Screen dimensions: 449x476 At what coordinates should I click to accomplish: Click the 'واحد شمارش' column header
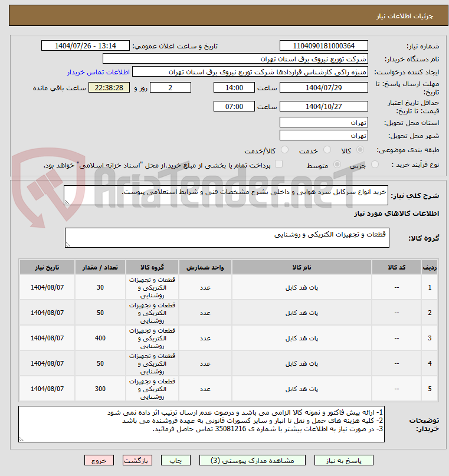tap(205, 267)
